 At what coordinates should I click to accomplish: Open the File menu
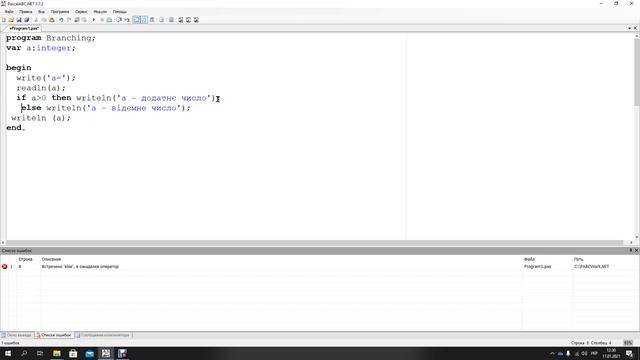(x=9, y=11)
